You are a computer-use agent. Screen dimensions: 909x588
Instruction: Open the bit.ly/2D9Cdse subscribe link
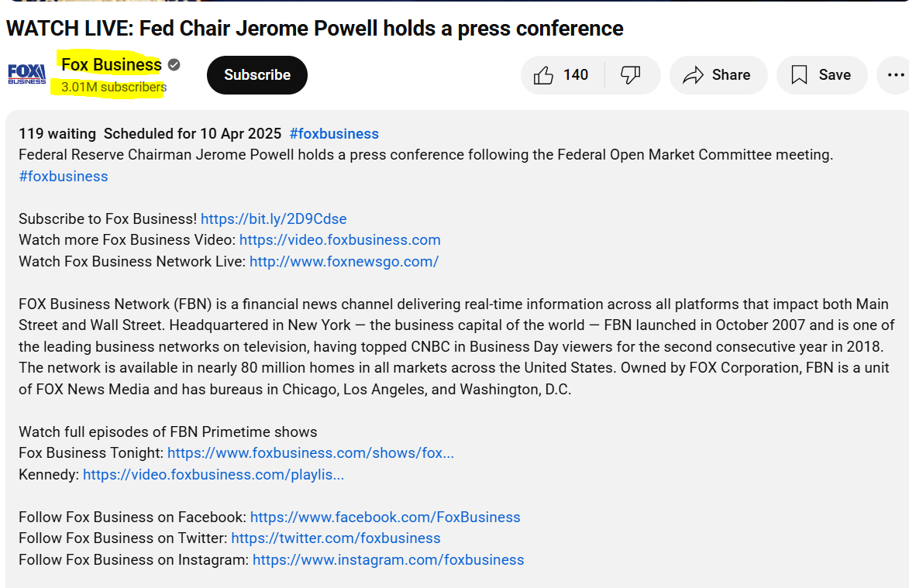[274, 219]
